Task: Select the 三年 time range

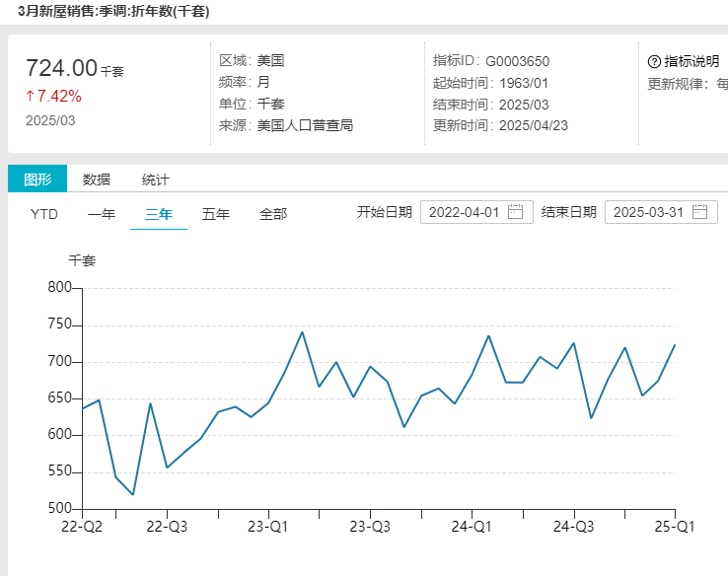Action: pyautogui.click(x=159, y=214)
